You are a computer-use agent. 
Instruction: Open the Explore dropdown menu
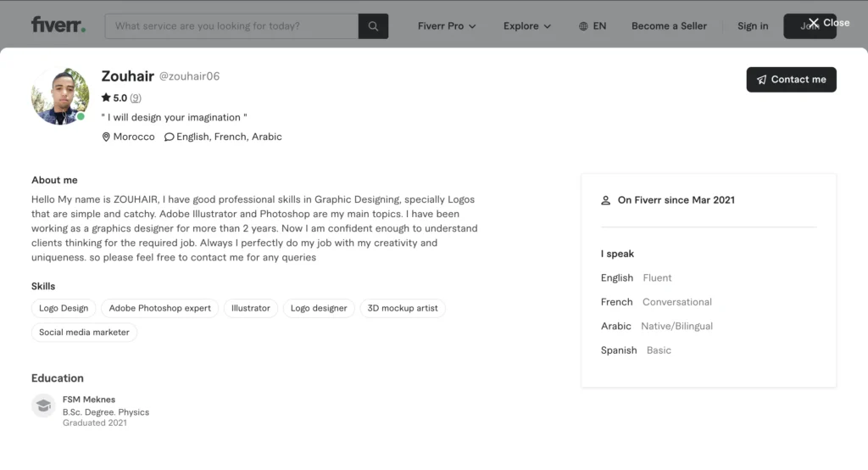527,26
